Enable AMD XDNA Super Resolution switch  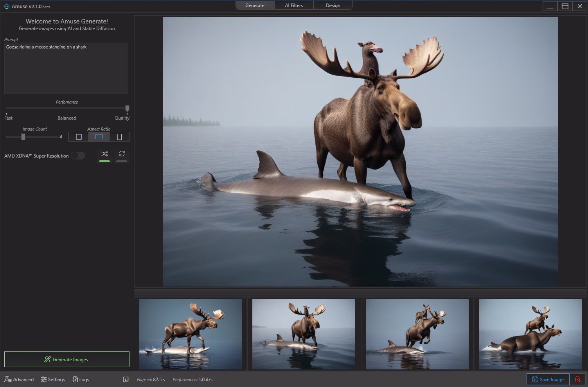pyautogui.click(x=78, y=156)
